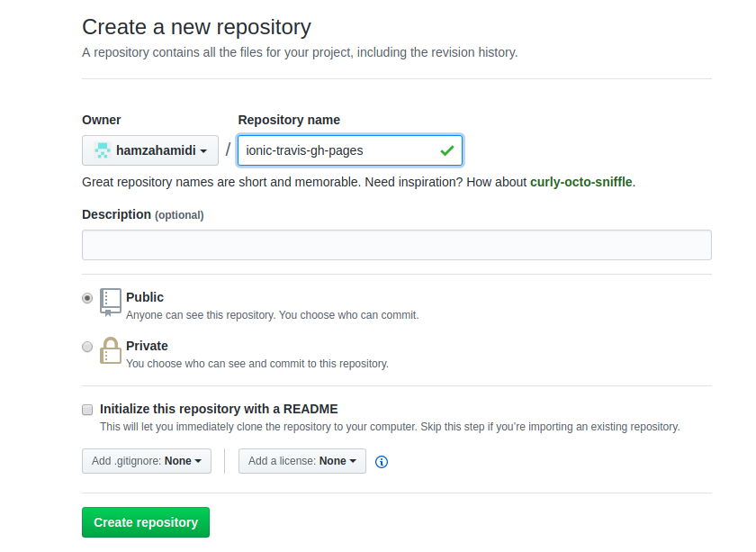Click the Create repository button
This screenshot has height=552, width=756.
pos(146,522)
